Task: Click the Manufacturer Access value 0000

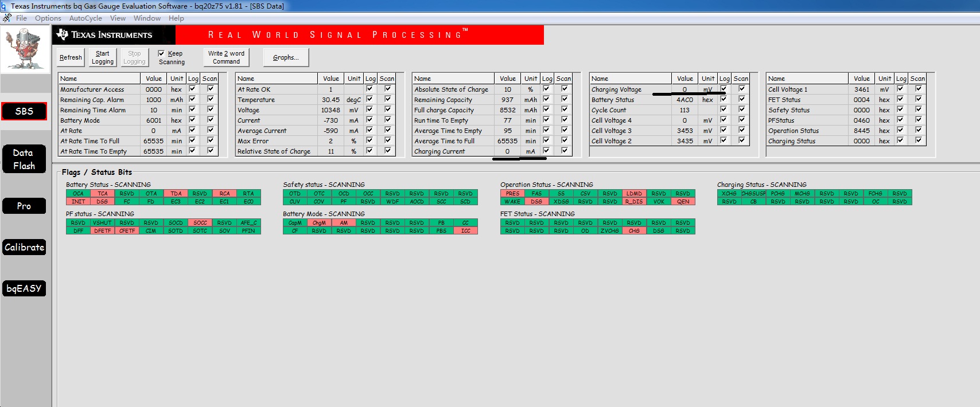Action: (x=153, y=89)
